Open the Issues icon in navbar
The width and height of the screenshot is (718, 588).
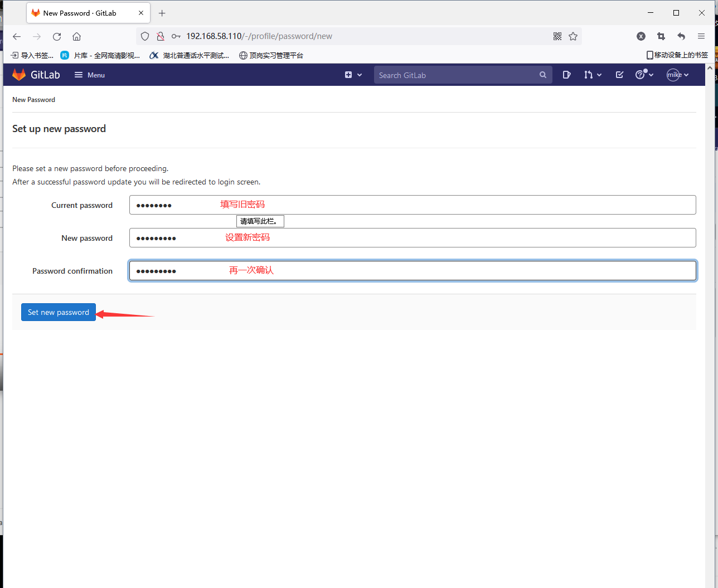[567, 75]
